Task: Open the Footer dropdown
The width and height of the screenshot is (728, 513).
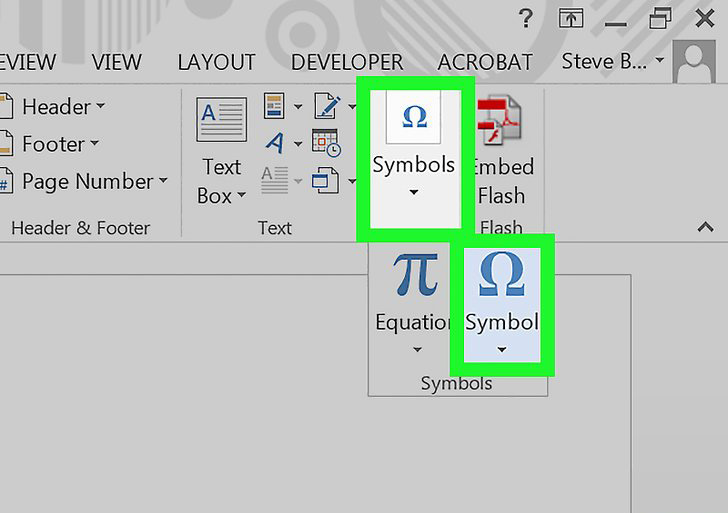Action: [50, 144]
